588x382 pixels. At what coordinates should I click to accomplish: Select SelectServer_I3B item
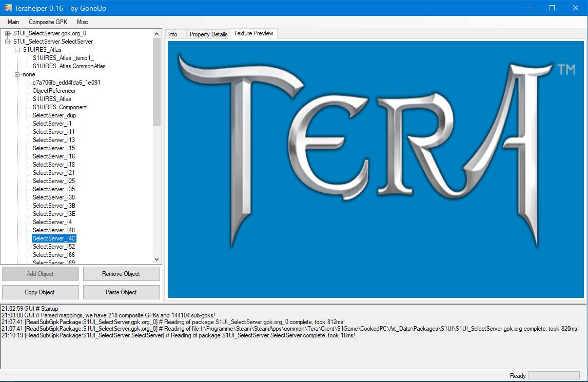[54, 206]
